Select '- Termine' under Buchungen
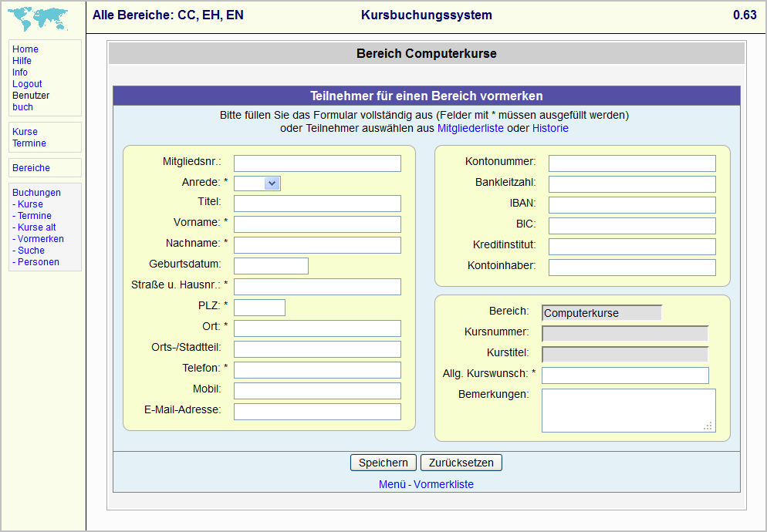This screenshot has height=532, width=767. pyautogui.click(x=32, y=216)
